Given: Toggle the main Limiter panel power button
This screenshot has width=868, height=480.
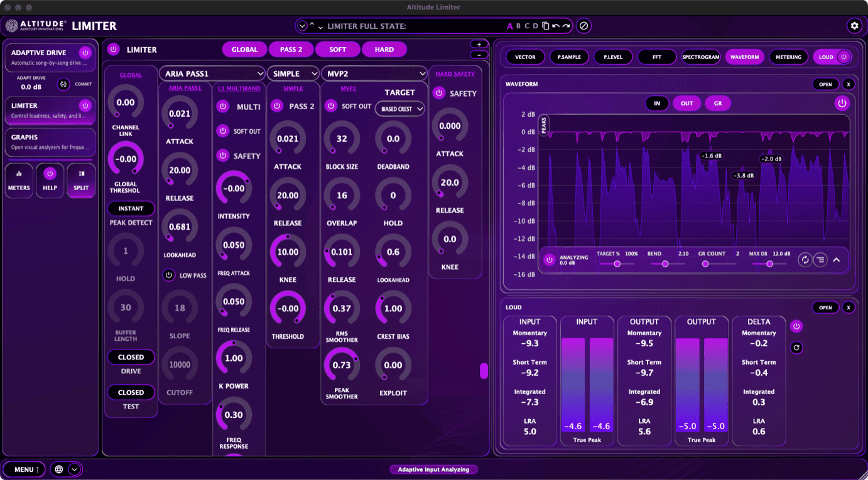Looking at the screenshot, I should point(114,49).
